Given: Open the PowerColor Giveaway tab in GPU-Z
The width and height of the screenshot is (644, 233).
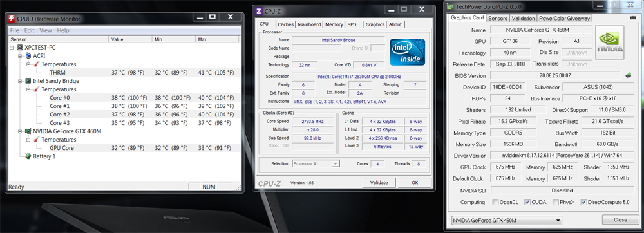Looking at the screenshot, I should [564, 18].
